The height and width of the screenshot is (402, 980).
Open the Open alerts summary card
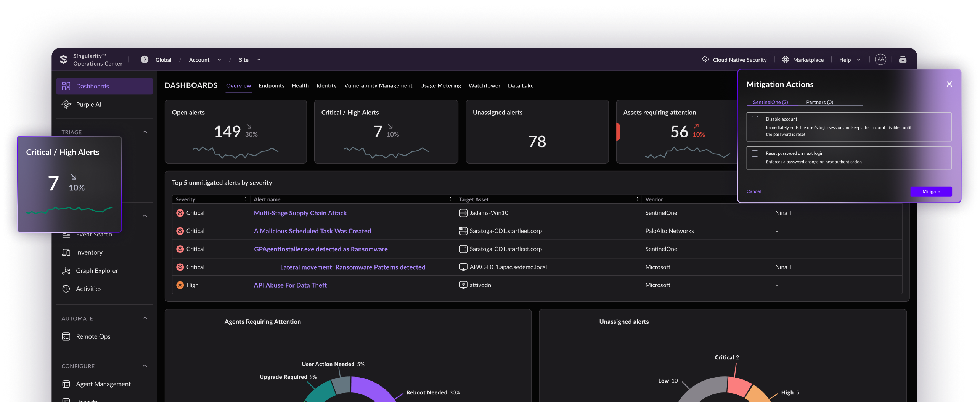point(236,132)
